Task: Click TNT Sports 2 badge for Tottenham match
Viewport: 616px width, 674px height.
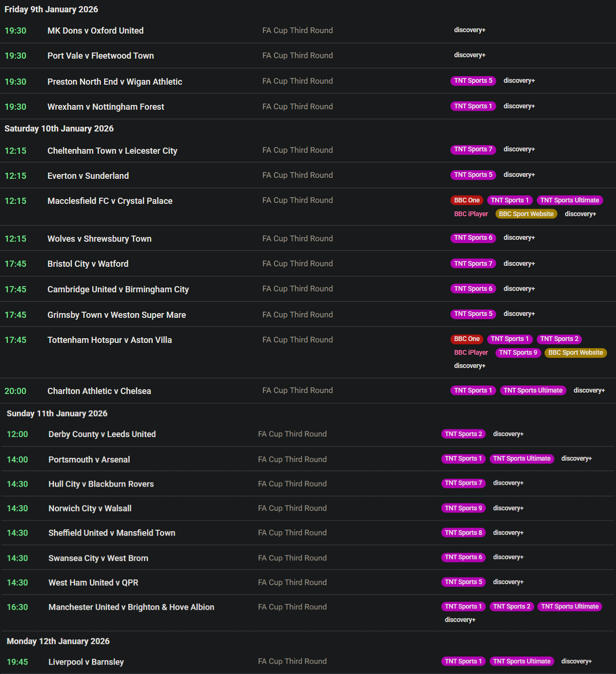Action: (559, 339)
